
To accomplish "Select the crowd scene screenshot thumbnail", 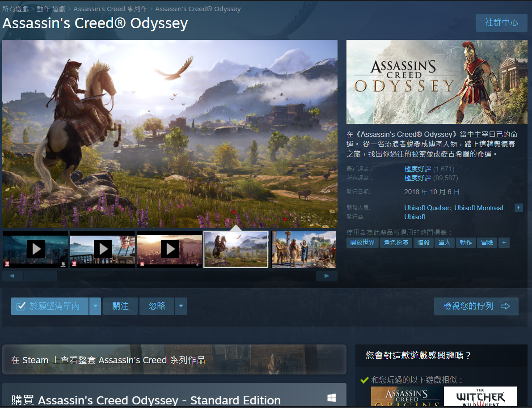I will tap(304, 250).
